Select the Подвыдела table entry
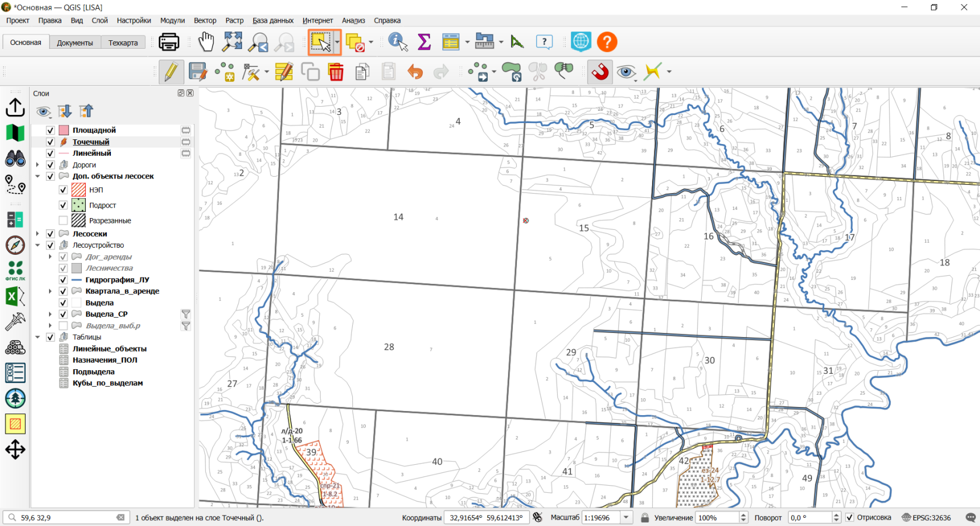The image size is (980, 526). (93, 371)
